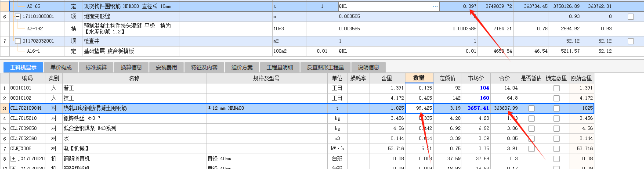The image size is (644, 169).
Task: Open the ellipsis button in the QDL cell
Action: pyautogui.click(x=435, y=7)
